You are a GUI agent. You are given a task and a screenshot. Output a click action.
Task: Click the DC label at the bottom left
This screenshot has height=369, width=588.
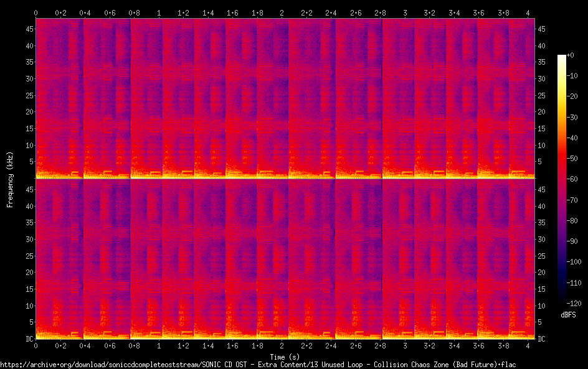28,339
